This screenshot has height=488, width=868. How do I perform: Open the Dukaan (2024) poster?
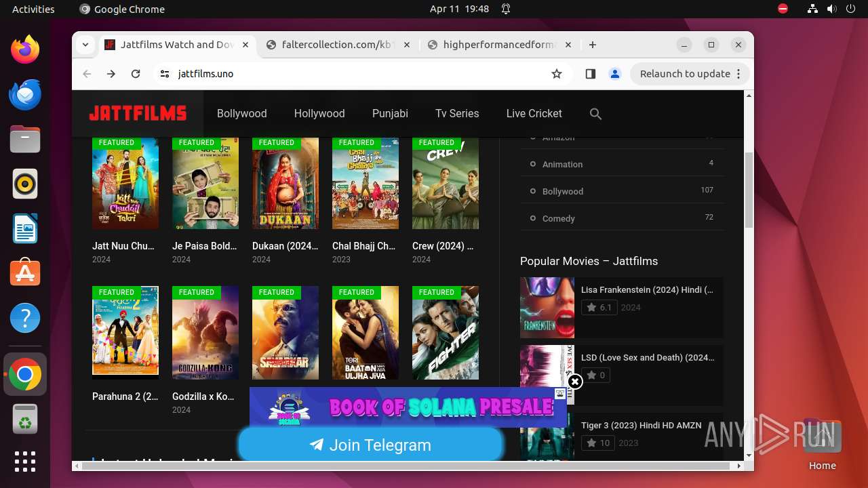click(285, 184)
